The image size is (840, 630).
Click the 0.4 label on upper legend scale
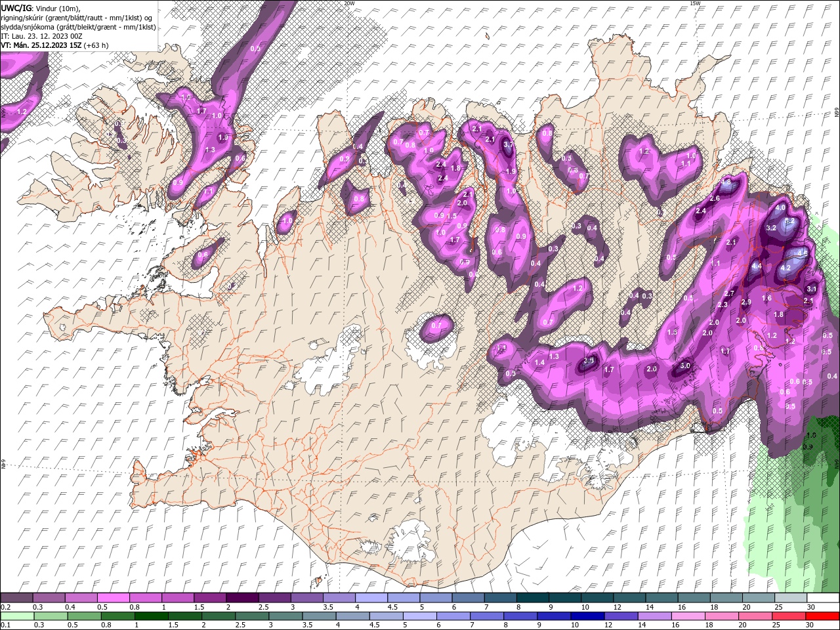pyautogui.click(x=70, y=607)
